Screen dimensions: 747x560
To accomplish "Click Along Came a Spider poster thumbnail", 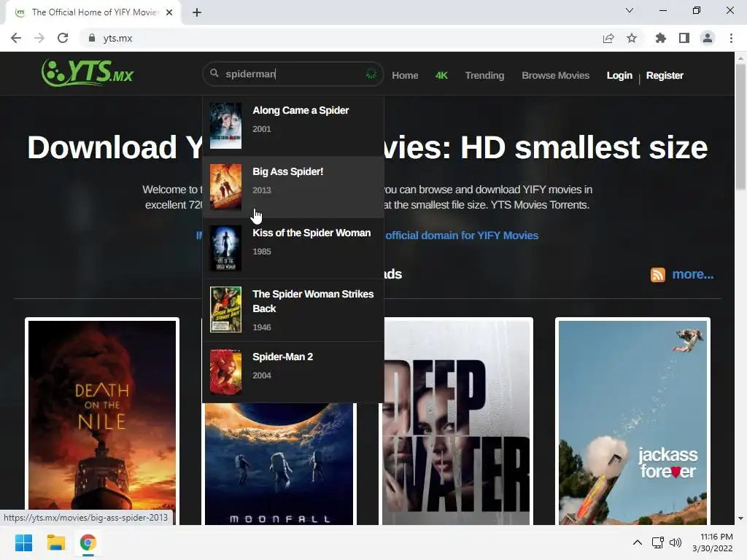I will pyautogui.click(x=226, y=125).
